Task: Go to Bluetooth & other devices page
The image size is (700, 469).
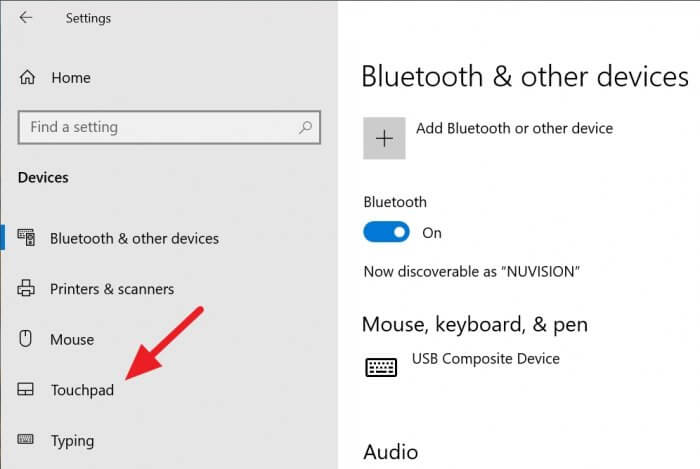Action: coord(134,239)
